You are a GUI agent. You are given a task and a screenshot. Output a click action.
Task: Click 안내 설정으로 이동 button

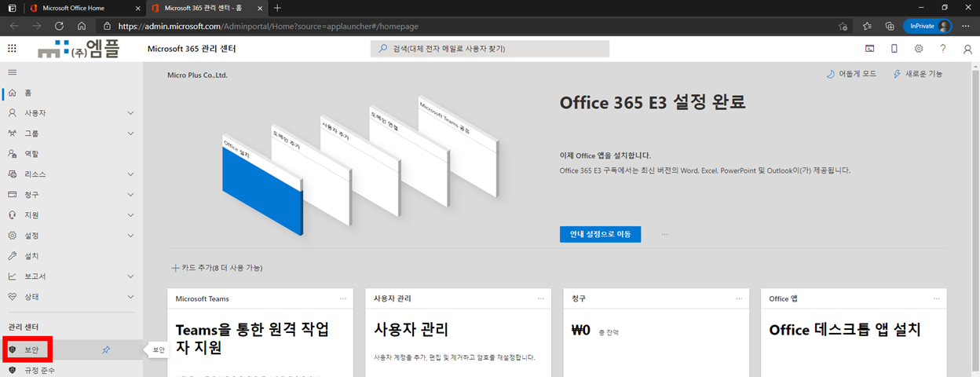click(x=600, y=234)
